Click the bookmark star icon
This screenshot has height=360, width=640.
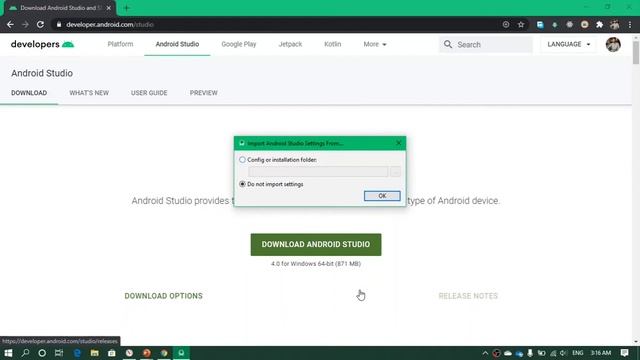[x=521, y=24]
